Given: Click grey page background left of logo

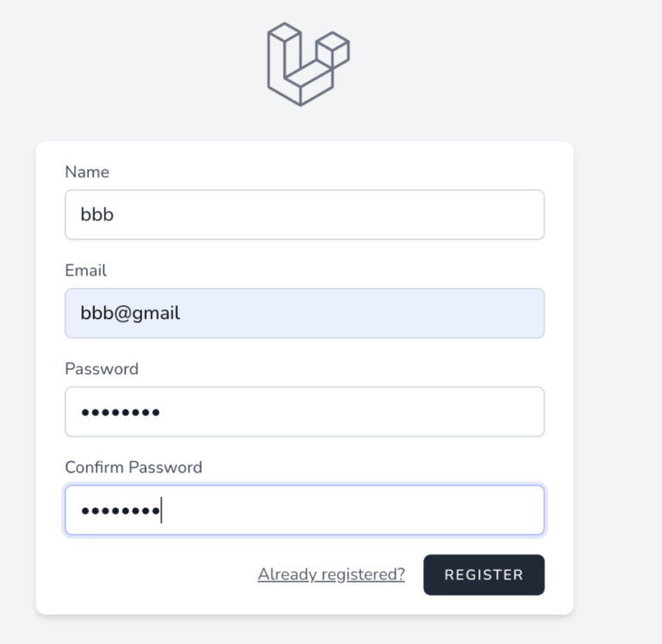Looking at the screenshot, I should (129, 66).
